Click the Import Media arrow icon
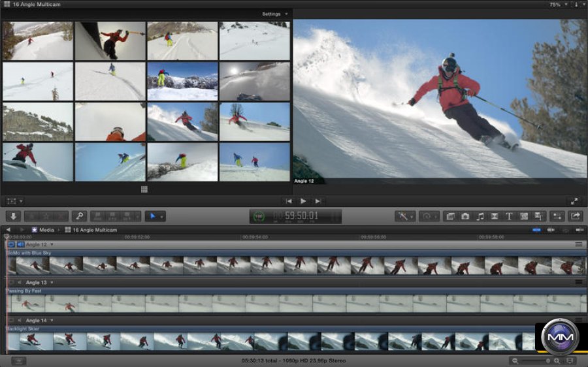Image resolution: width=588 pixels, height=367 pixels. (x=12, y=216)
